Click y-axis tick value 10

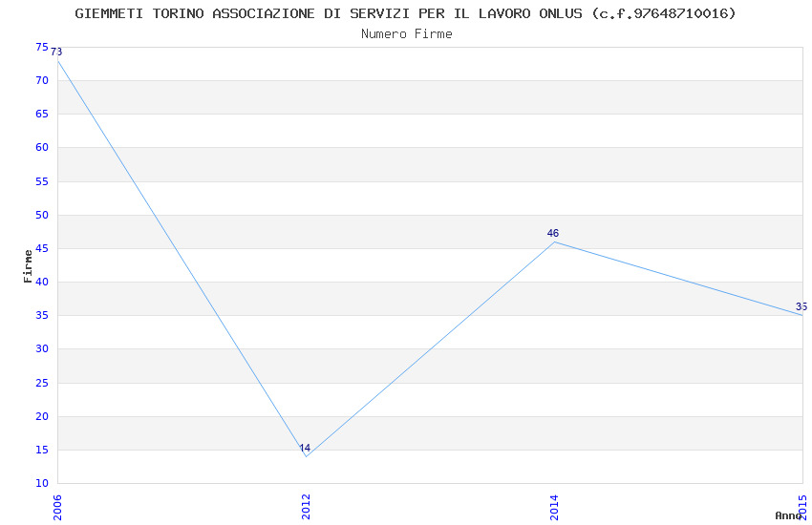pos(42,484)
